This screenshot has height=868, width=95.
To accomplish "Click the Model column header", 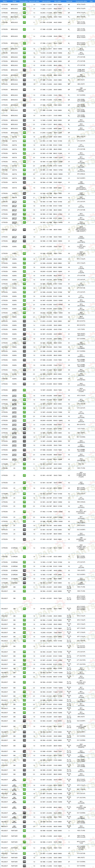I will [x=14, y=1].
